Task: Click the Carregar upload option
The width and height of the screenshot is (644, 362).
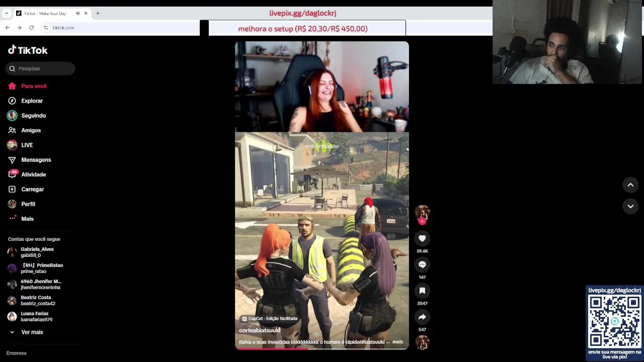Action: point(26,189)
